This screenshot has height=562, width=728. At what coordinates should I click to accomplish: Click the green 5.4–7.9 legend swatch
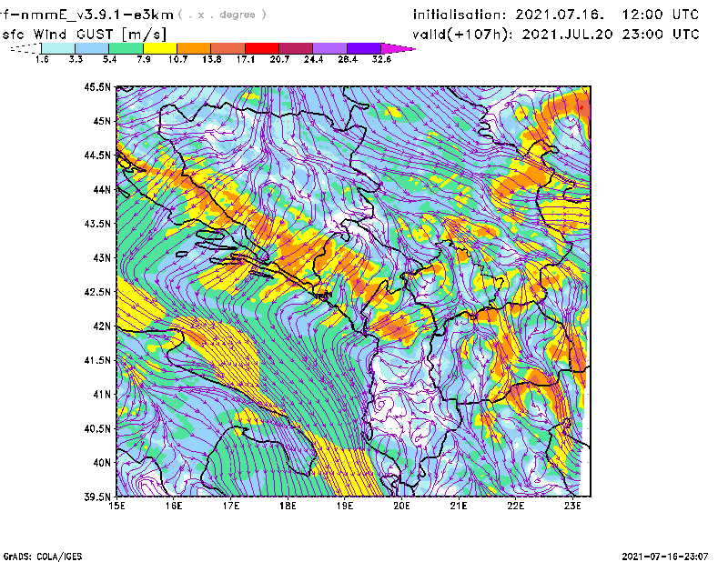click(126, 48)
